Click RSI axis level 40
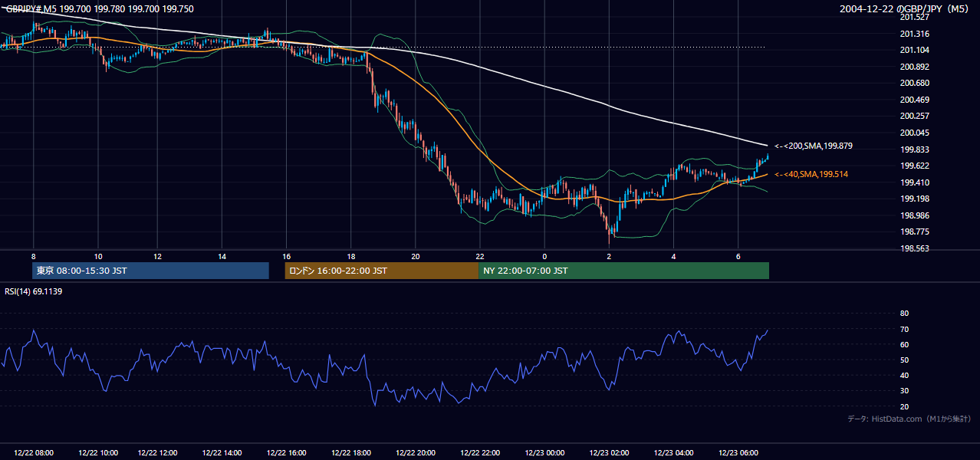The width and height of the screenshot is (980, 460). (x=904, y=376)
